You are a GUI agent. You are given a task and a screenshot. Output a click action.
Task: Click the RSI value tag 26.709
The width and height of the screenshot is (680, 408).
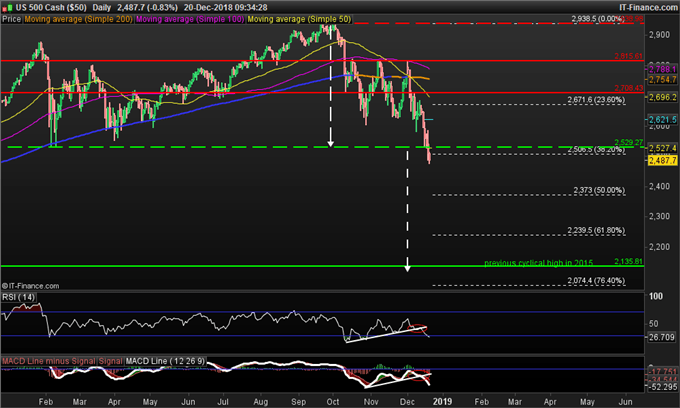(662, 337)
